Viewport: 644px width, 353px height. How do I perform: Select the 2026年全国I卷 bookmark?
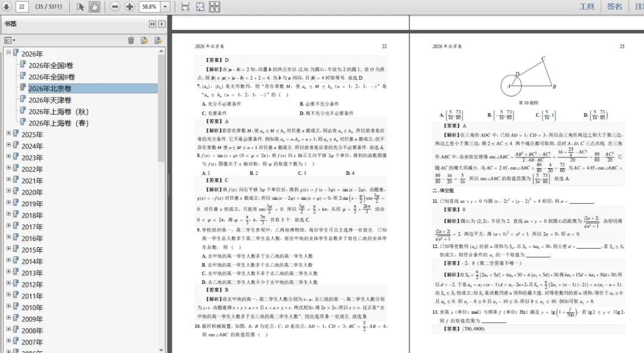tap(51, 66)
